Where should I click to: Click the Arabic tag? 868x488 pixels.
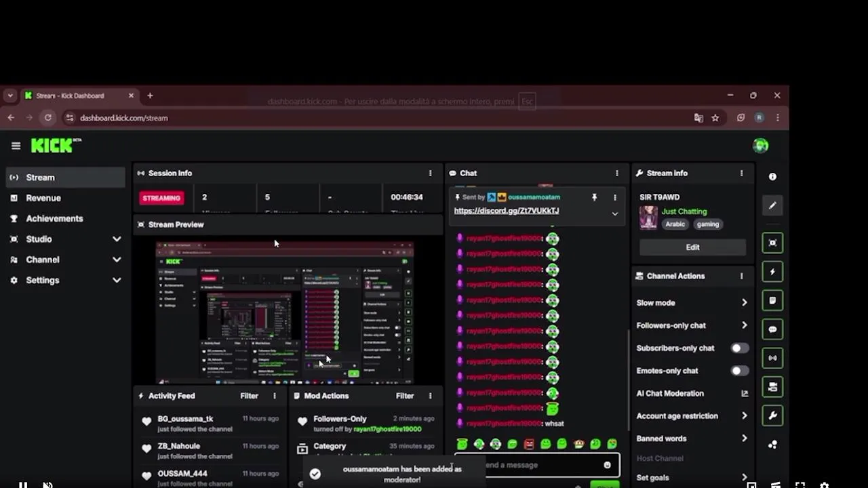click(675, 224)
